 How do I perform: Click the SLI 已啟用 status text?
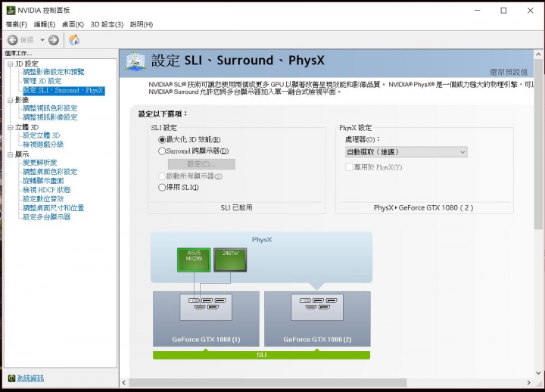click(x=236, y=207)
